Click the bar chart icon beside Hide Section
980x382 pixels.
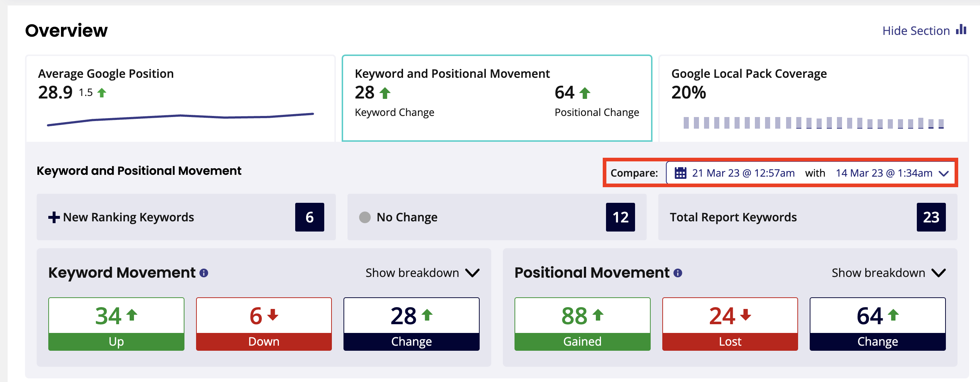pyautogui.click(x=961, y=29)
